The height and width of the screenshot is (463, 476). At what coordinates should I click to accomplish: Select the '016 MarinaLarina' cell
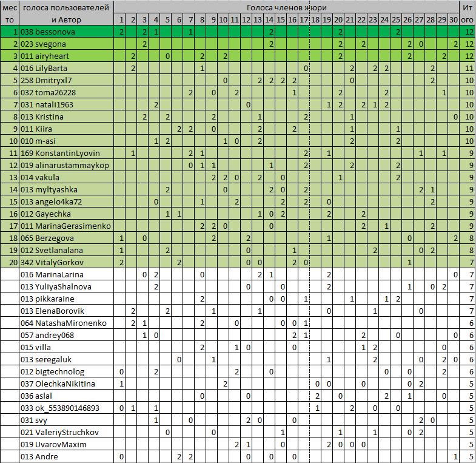coord(66,275)
